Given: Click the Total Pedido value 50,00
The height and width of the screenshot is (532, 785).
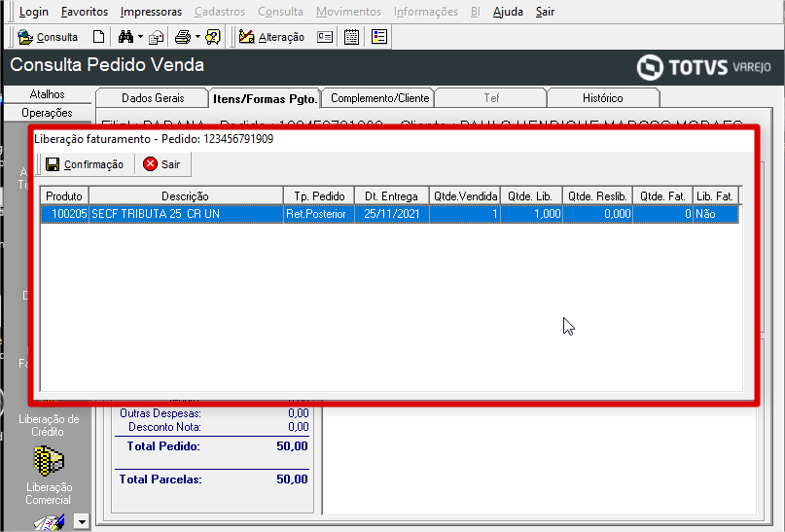Looking at the screenshot, I should [292, 446].
